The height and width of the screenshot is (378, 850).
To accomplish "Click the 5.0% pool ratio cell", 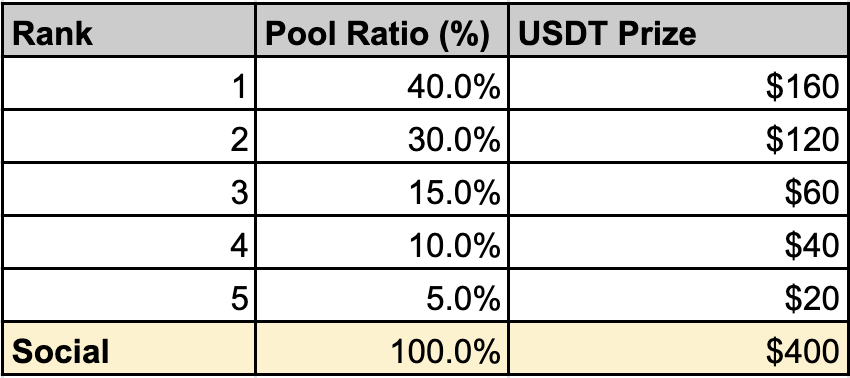I will [382, 294].
